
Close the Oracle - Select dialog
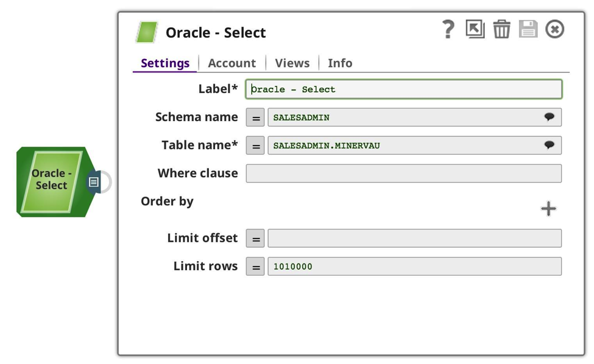[554, 29]
